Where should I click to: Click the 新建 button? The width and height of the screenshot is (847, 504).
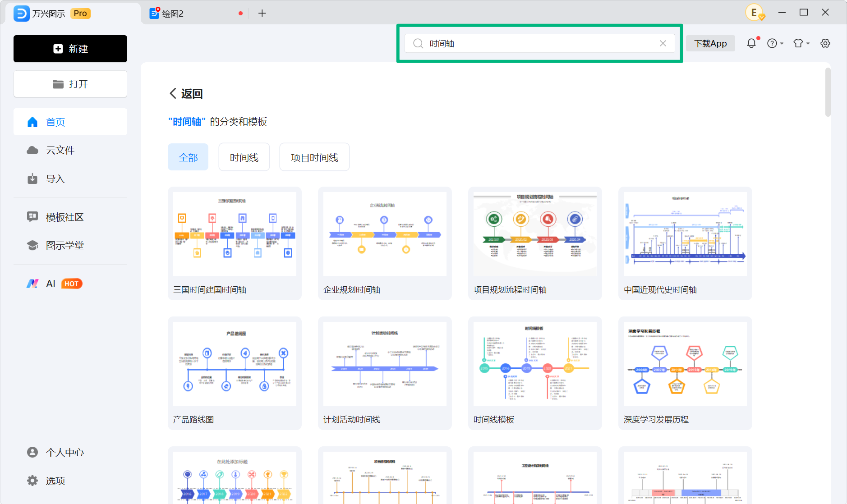point(70,49)
